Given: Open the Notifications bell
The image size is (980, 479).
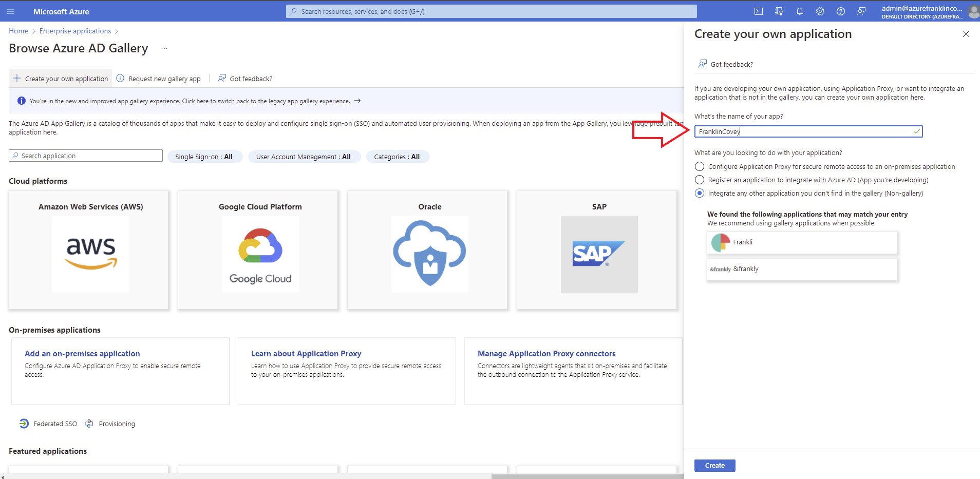Looking at the screenshot, I should point(799,11).
